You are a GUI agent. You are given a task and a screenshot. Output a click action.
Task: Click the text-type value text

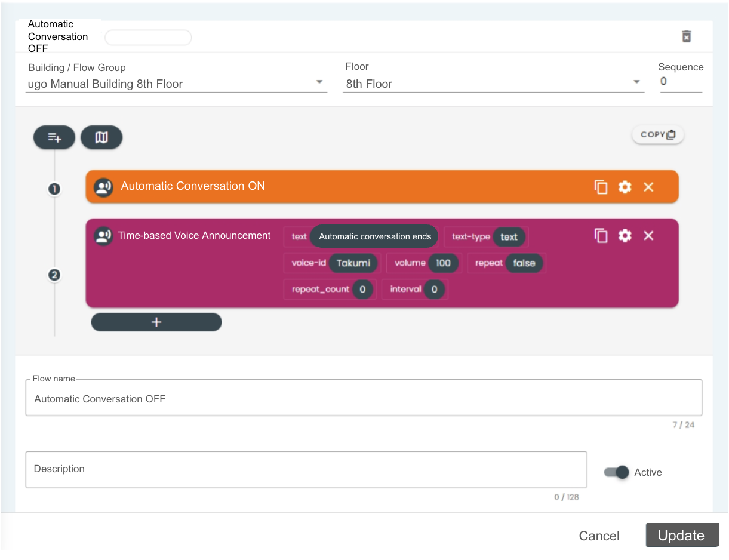[x=509, y=236]
